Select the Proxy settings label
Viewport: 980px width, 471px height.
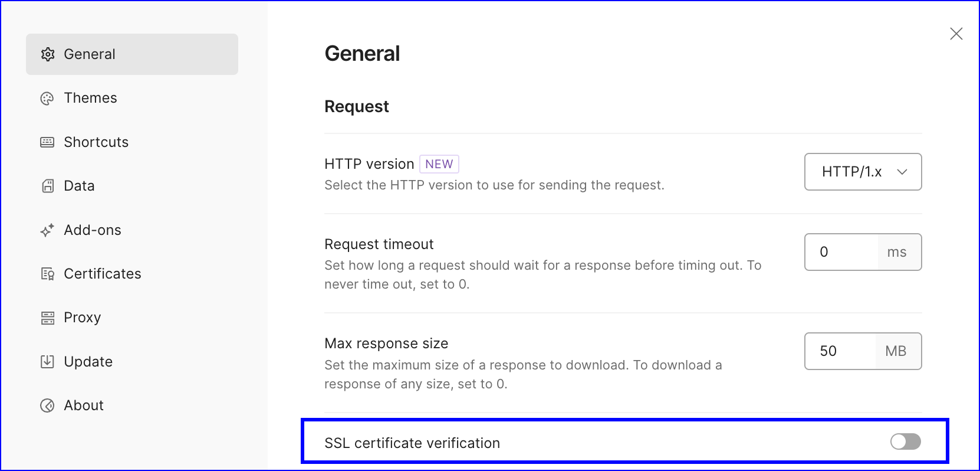click(x=83, y=318)
